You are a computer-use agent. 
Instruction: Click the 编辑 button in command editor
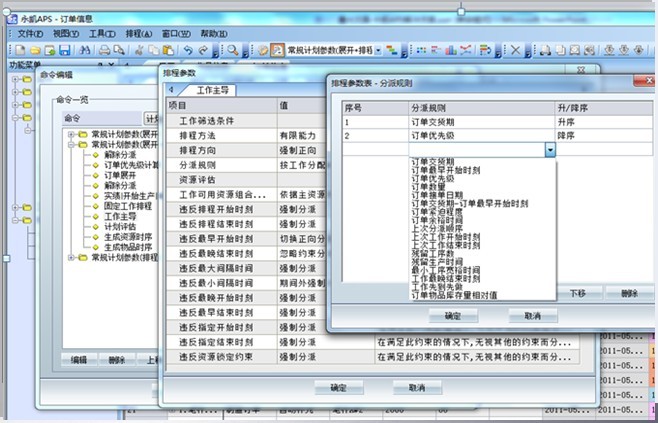tap(78, 360)
